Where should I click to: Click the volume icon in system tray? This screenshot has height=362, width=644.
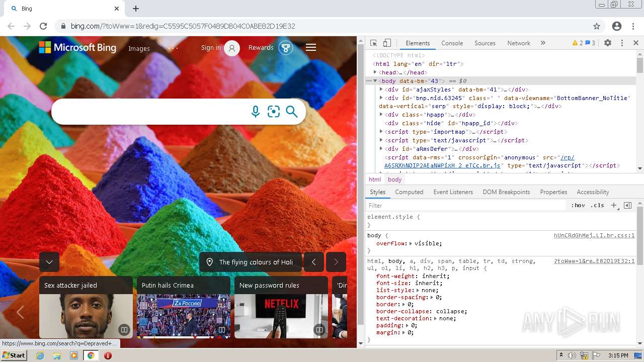click(572, 355)
